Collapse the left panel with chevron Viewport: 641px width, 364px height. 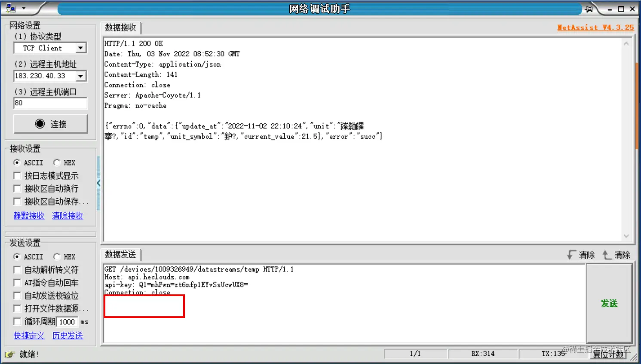pyautogui.click(x=98, y=183)
